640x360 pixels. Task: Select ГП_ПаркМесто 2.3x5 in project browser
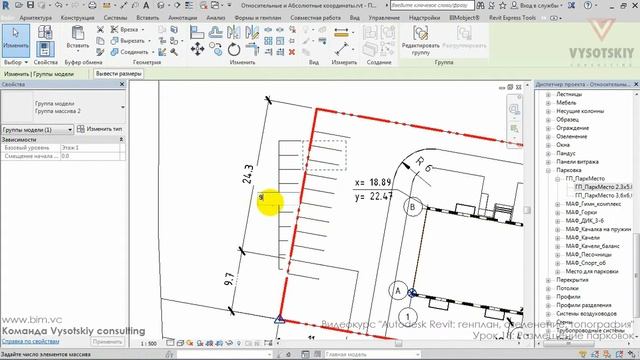coord(603,187)
